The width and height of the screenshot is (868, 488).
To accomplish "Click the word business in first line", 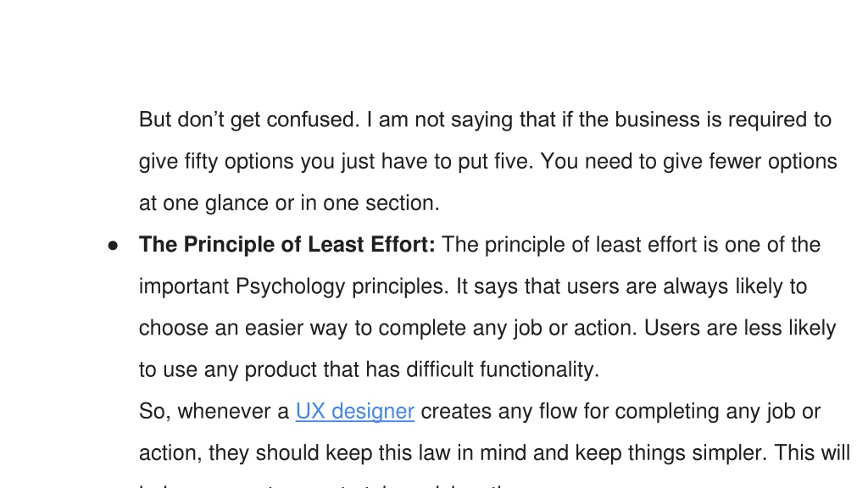I will pyautogui.click(x=657, y=119).
